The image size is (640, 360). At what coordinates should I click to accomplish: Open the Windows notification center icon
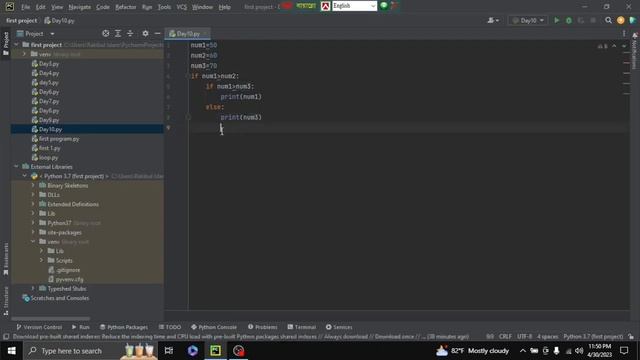(624, 351)
